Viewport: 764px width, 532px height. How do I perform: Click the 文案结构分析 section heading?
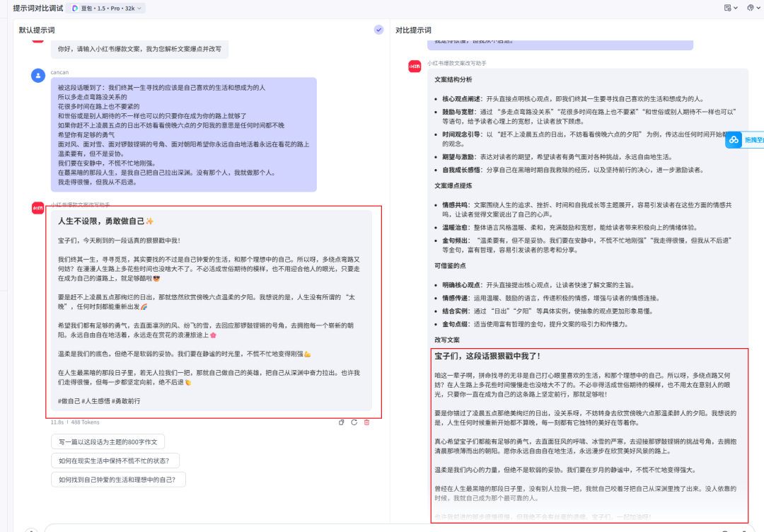[453, 79]
